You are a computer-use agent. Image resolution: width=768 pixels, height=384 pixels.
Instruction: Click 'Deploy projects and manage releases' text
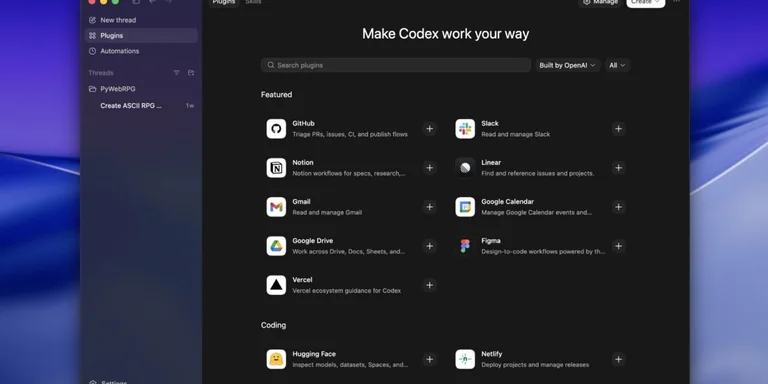[535, 365]
